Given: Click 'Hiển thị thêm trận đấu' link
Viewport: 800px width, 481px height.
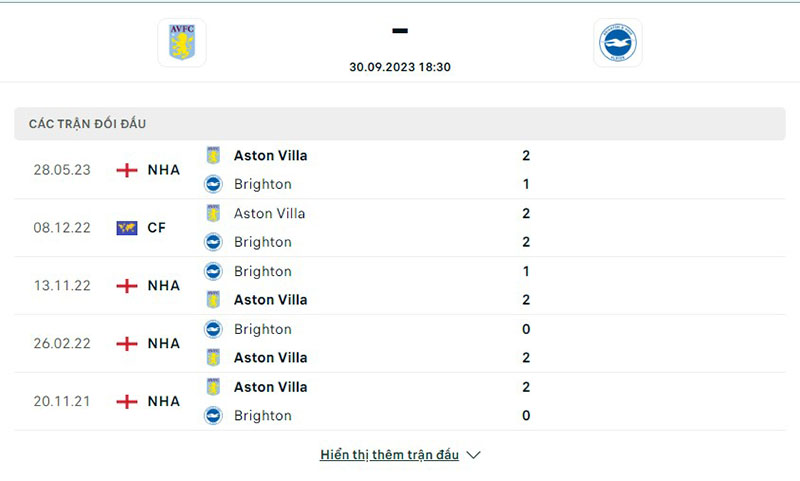Looking at the screenshot, I should [389, 455].
